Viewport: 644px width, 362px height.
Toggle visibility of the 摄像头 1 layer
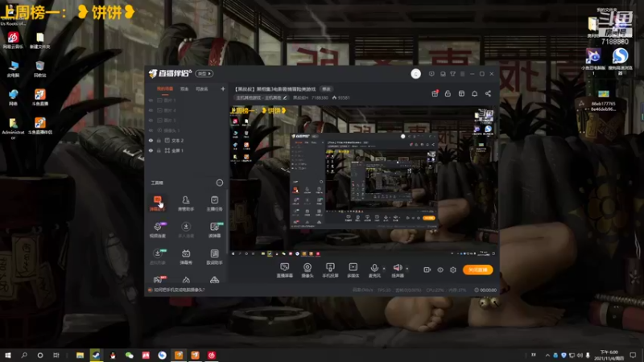(151, 130)
